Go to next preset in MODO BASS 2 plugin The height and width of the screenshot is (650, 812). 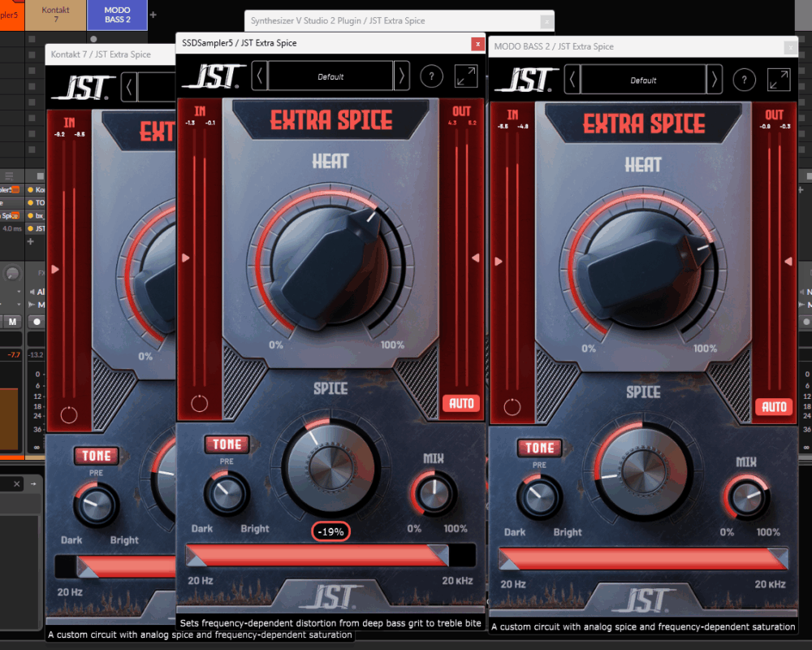[714, 80]
